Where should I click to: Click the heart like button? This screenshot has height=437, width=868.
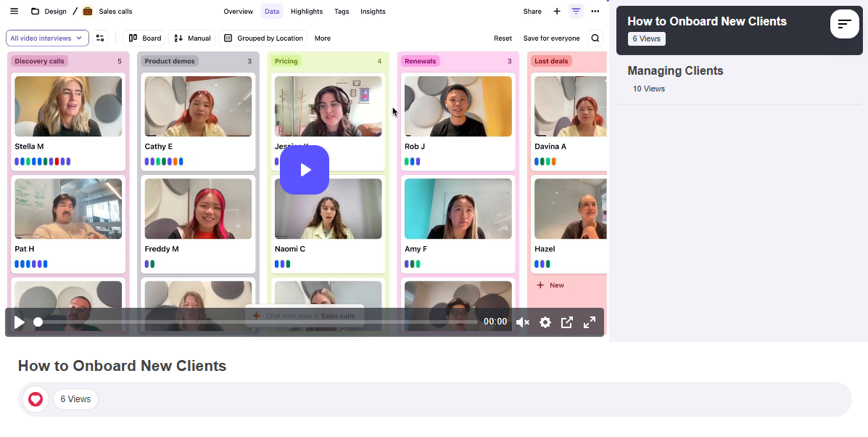(x=36, y=399)
